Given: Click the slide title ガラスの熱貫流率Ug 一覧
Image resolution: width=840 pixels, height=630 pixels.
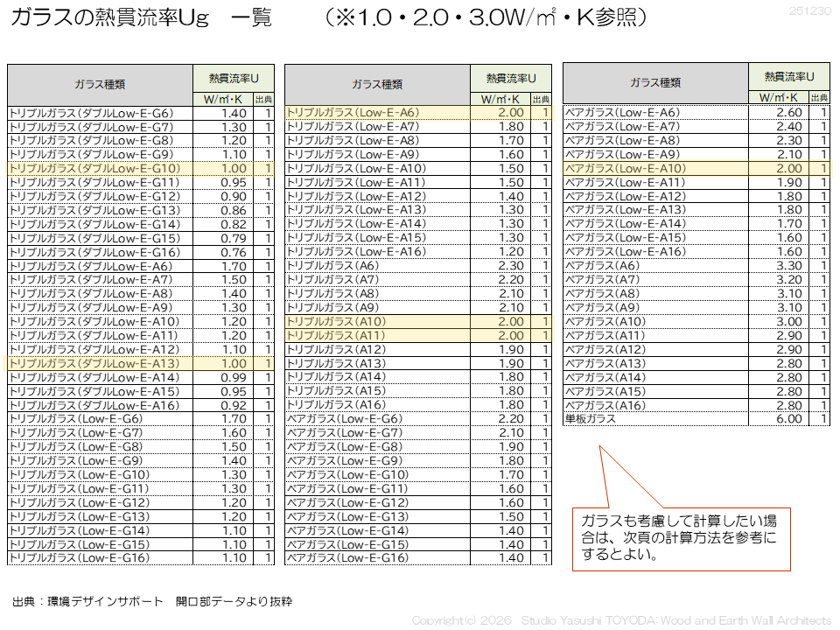Looking at the screenshot, I should pos(141,19).
